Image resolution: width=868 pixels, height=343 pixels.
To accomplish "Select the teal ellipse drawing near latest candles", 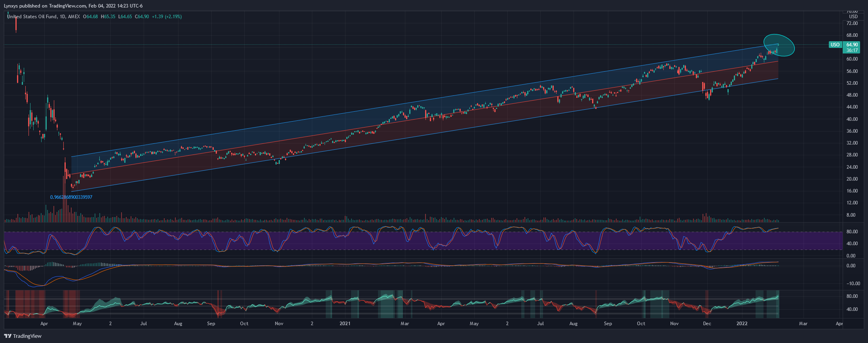I will [779, 45].
